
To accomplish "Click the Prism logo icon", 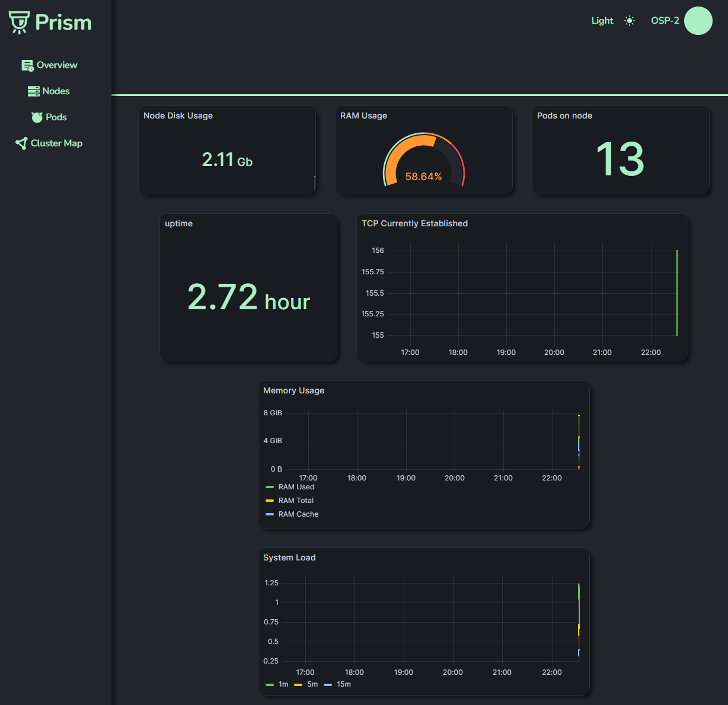I will click(19, 23).
